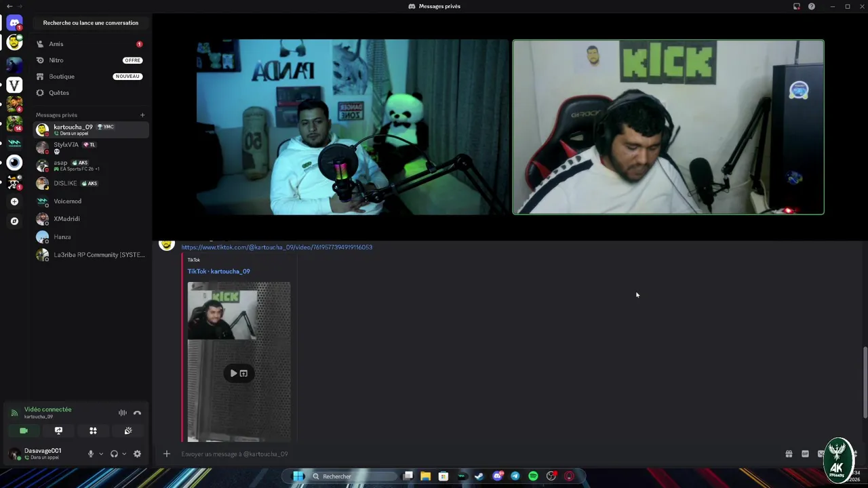868x488 pixels.
Task: Open user settings gear
Action: 137,454
